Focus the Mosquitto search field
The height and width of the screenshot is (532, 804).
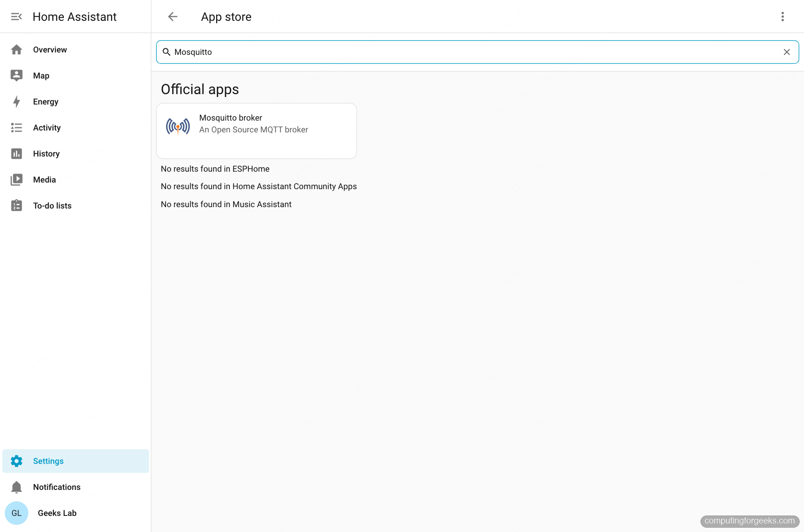pos(477,52)
